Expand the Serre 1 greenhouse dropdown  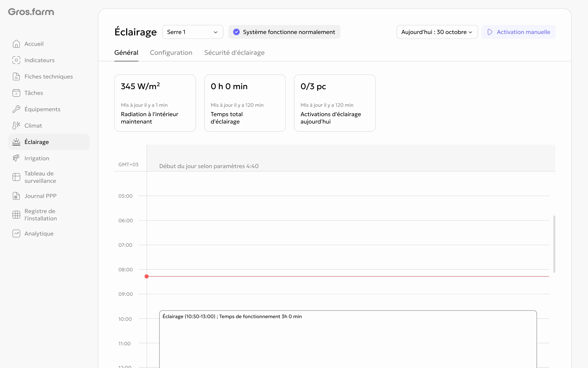click(193, 32)
